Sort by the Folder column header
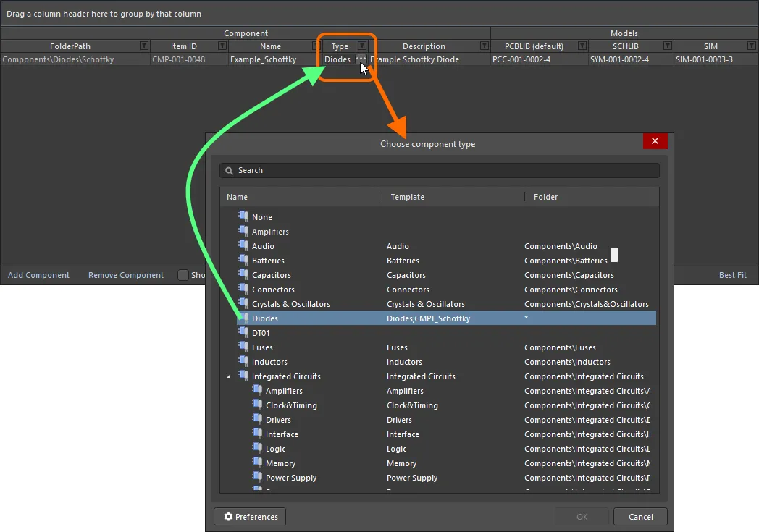This screenshot has height=532, width=759. coord(592,197)
